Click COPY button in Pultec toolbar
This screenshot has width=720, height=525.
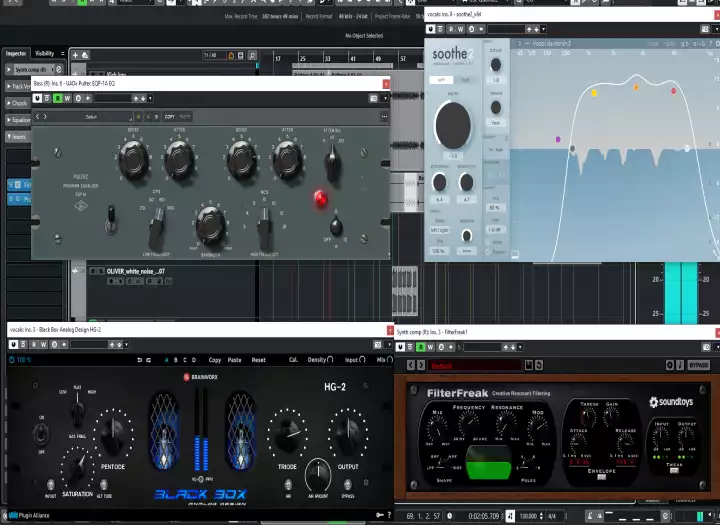click(x=170, y=117)
